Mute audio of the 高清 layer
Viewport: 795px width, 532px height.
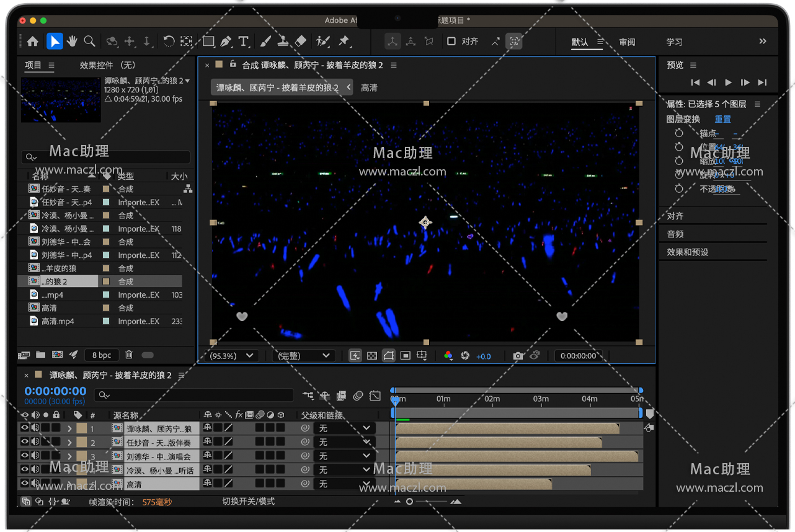(x=35, y=484)
